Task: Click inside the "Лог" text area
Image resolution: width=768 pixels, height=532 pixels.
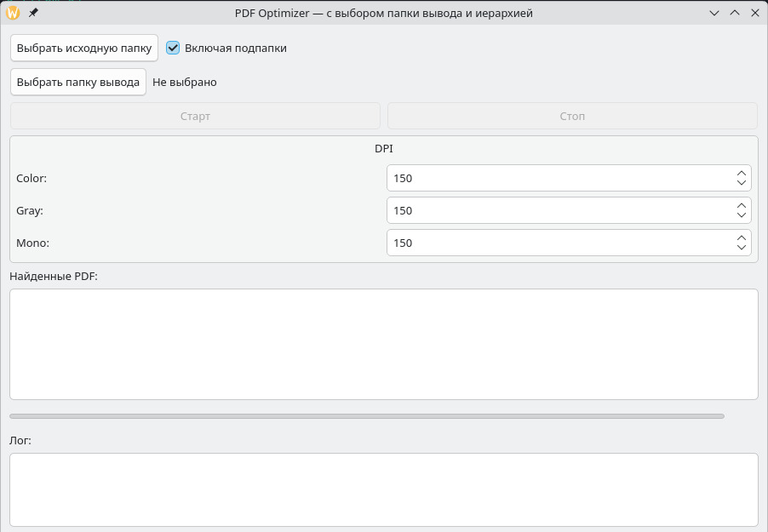Action: (383, 489)
